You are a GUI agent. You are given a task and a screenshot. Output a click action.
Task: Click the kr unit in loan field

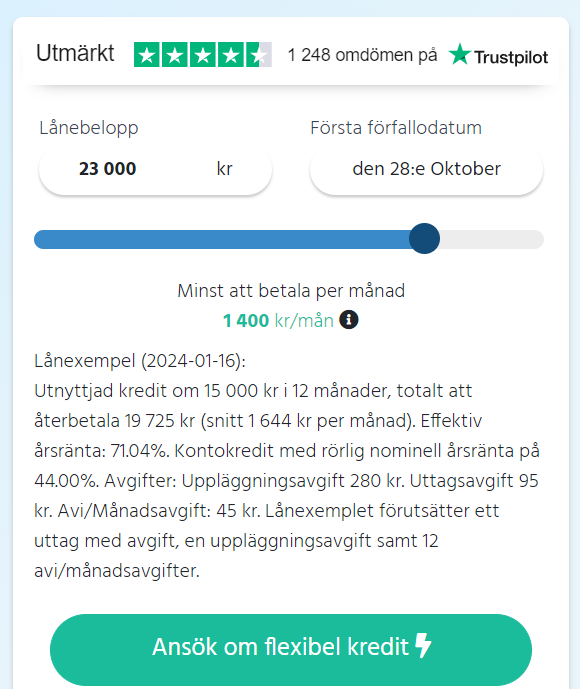tap(225, 169)
